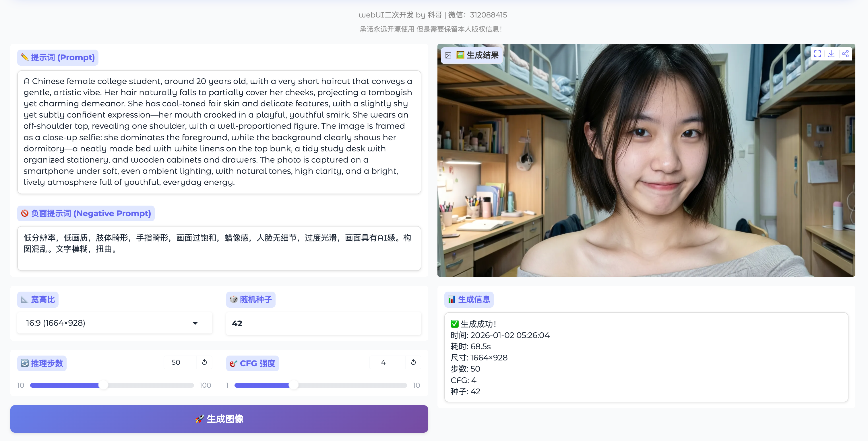Download the generated image
868x441 pixels.
(831, 54)
